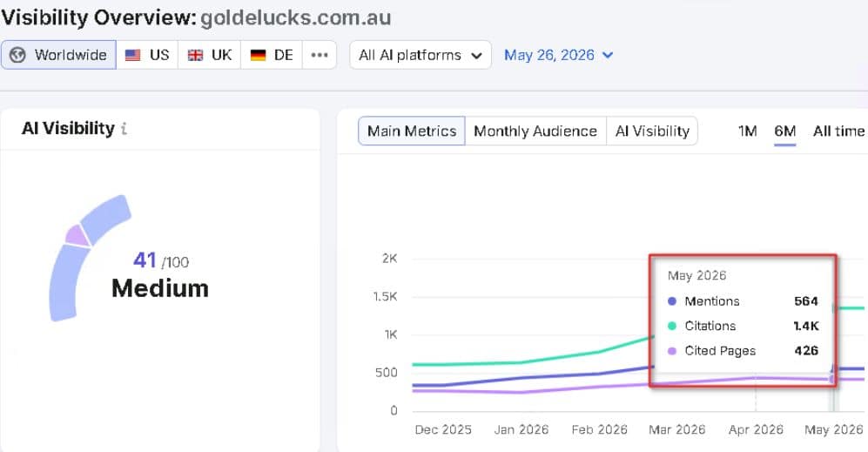
Task: Click the Citations value 1.4K
Action: 806,326
